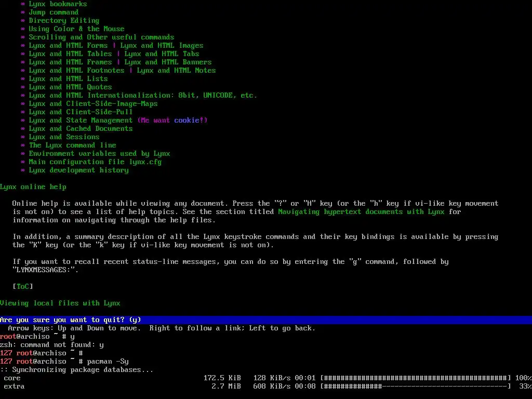Select Lynx and HTML Footnotes link
The image size is (532, 399).
pos(76,71)
